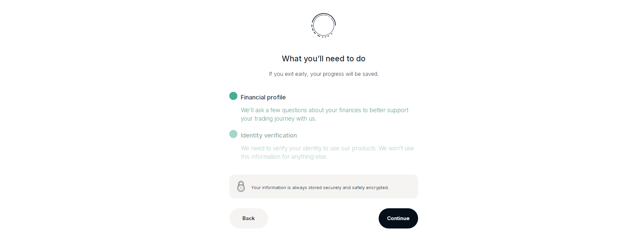Click the grey security information banner

324,186
